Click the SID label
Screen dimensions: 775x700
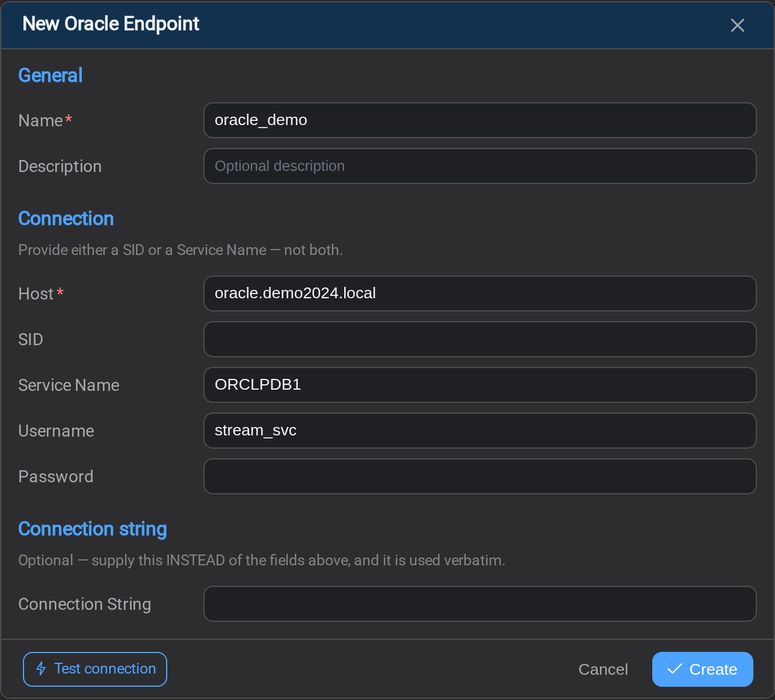[31, 339]
